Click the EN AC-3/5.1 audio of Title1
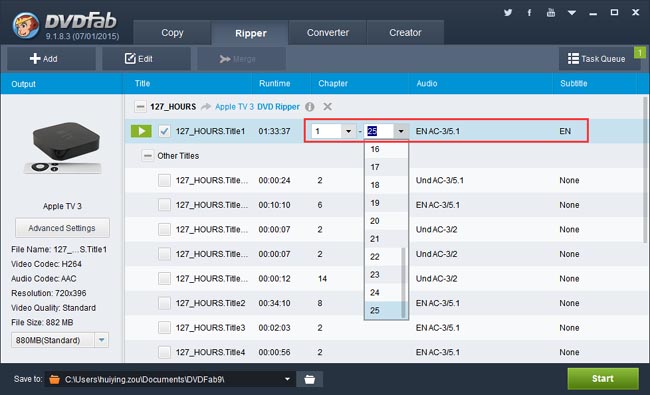The height and width of the screenshot is (395, 650). click(x=438, y=131)
